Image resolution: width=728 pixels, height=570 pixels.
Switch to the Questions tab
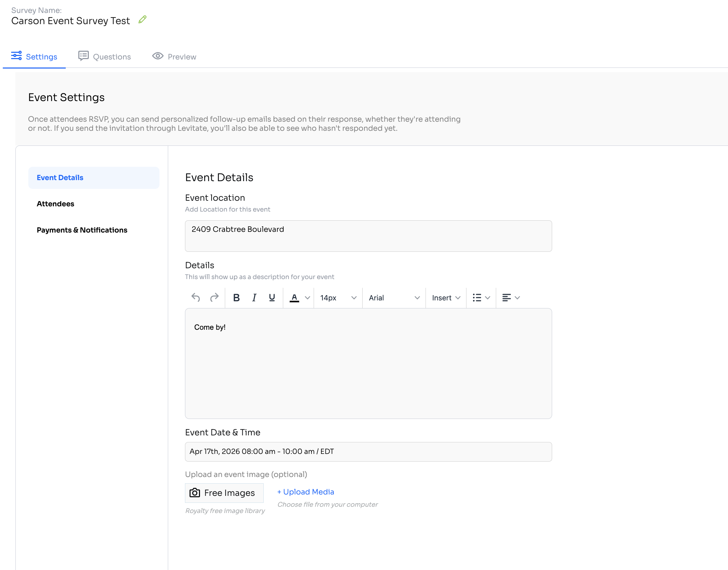105,57
